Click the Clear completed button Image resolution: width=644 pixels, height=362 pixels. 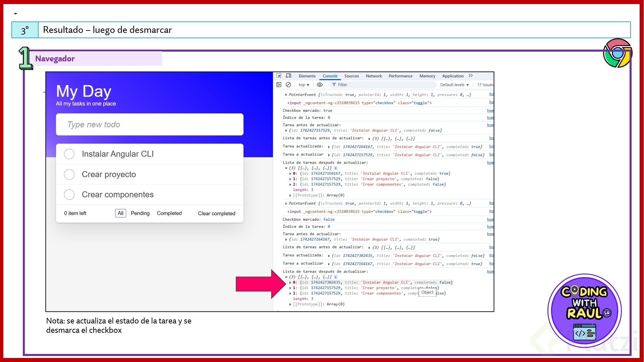(x=216, y=214)
